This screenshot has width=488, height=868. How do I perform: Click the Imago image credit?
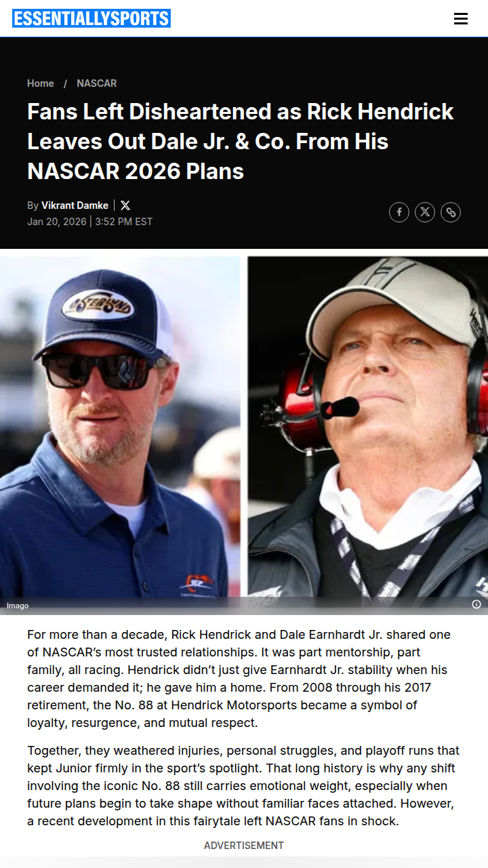[x=18, y=606]
